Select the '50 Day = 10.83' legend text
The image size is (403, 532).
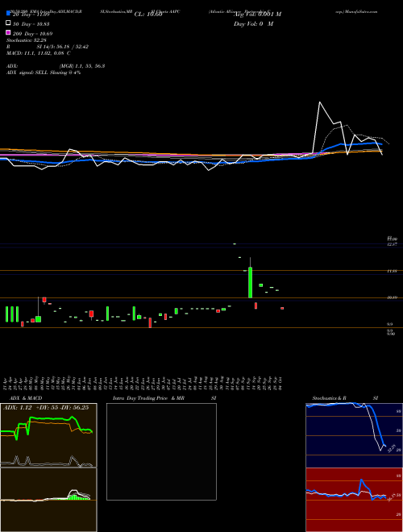[x=31, y=23]
